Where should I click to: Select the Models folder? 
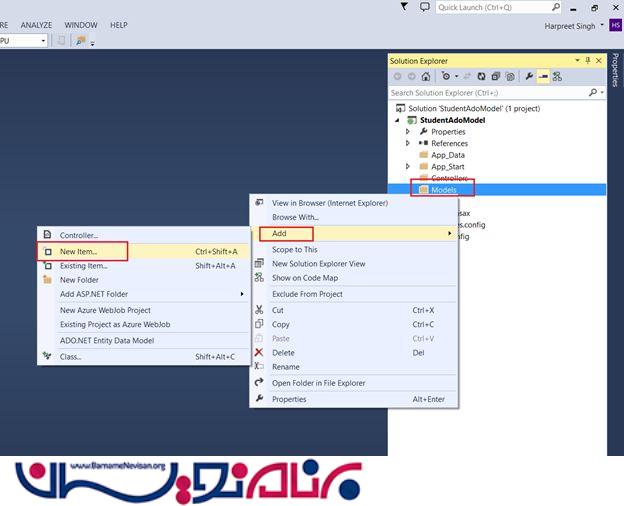(444, 190)
